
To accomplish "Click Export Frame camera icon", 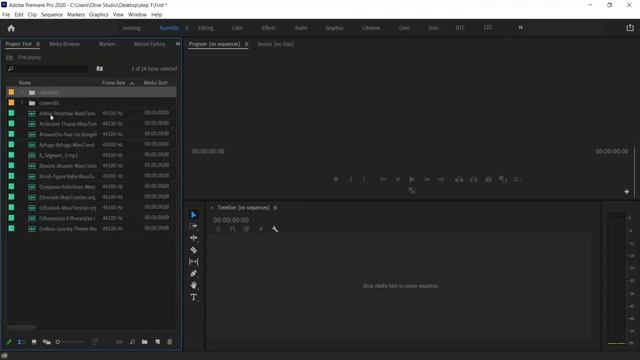I will point(488,179).
